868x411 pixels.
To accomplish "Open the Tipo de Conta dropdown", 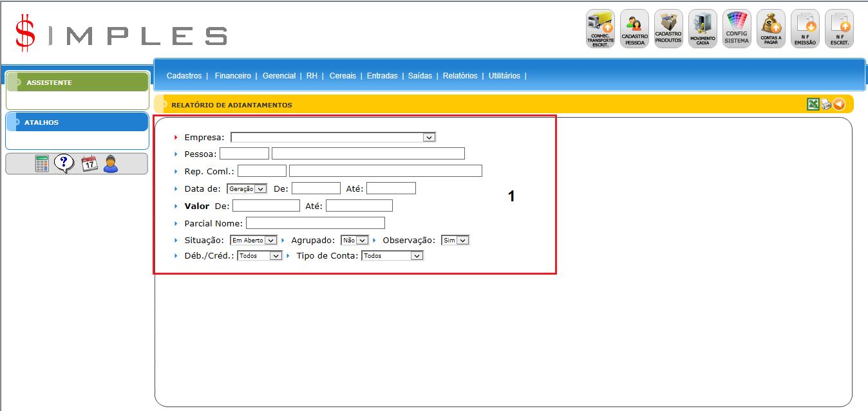I will click(x=392, y=256).
